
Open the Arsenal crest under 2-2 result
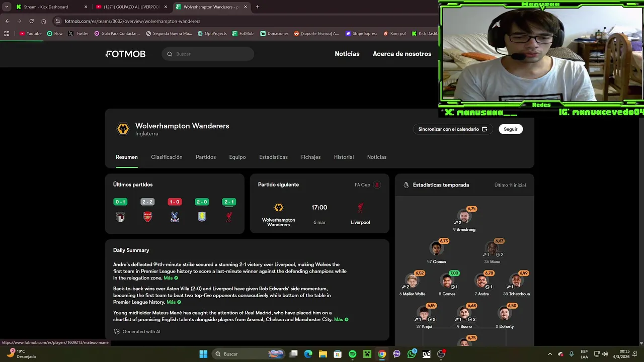click(x=147, y=217)
